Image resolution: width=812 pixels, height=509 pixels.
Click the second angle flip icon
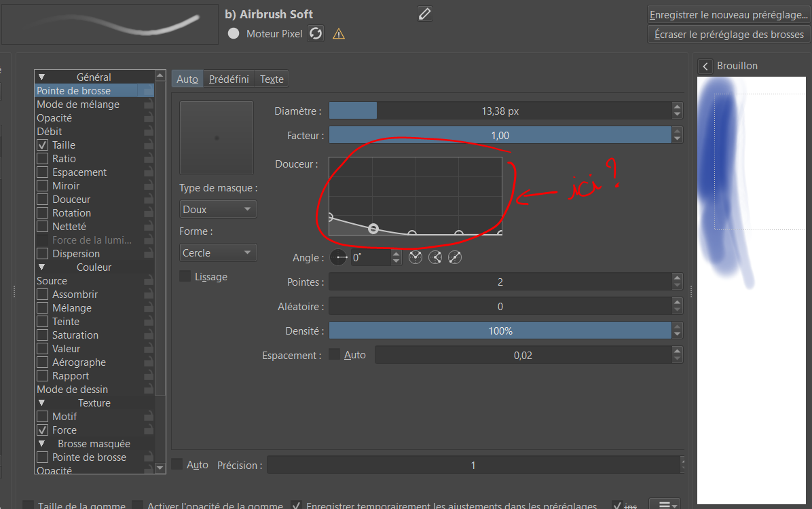(x=435, y=258)
